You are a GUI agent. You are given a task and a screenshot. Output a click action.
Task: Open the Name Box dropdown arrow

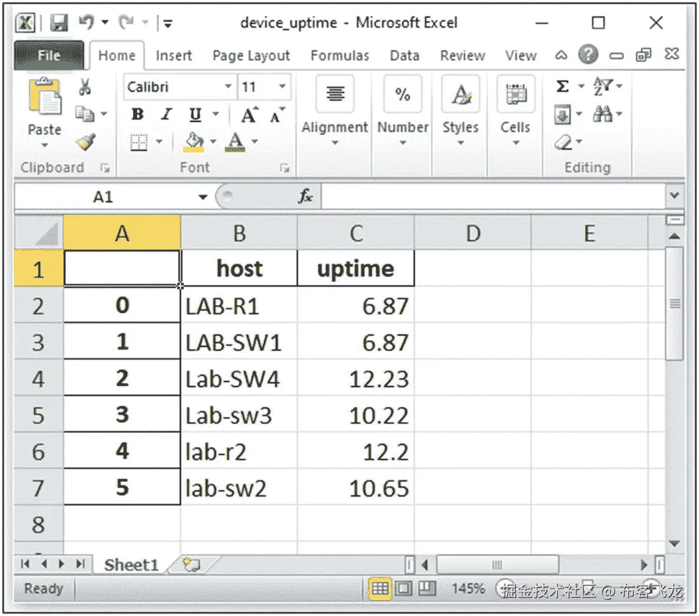tap(203, 196)
